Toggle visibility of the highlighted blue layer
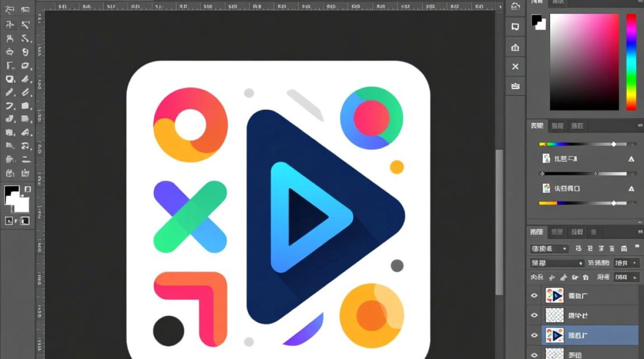This screenshot has width=644, height=359. 534,336
